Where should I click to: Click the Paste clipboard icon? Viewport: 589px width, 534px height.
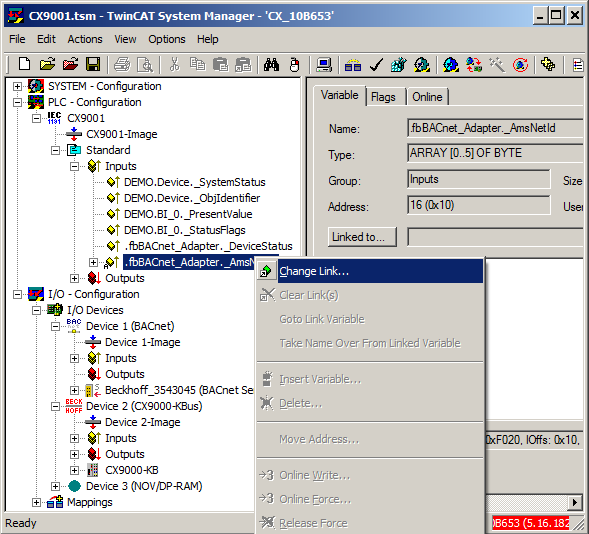coord(220,64)
